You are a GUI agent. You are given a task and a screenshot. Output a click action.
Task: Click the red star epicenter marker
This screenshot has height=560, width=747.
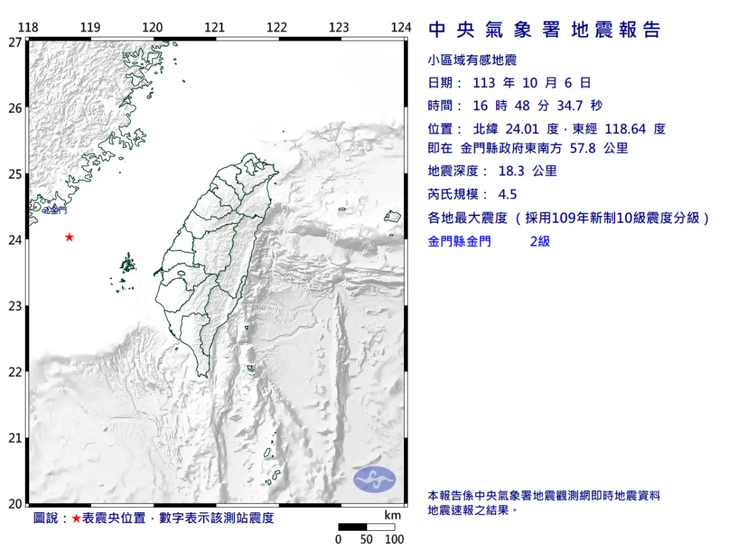click(x=69, y=236)
